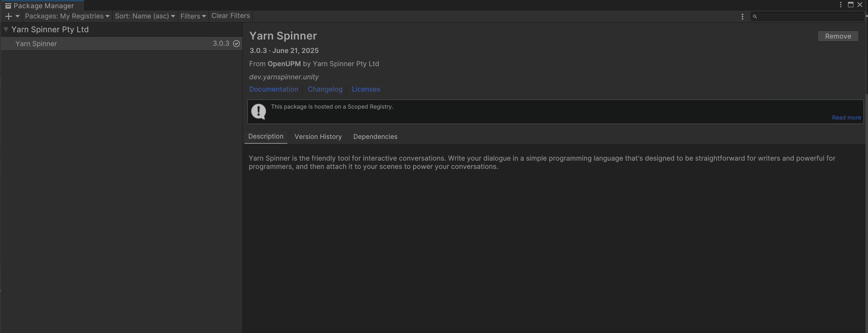The image size is (868, 333).
Task: Open the Documentation link
Action: (x=274, y=89)
